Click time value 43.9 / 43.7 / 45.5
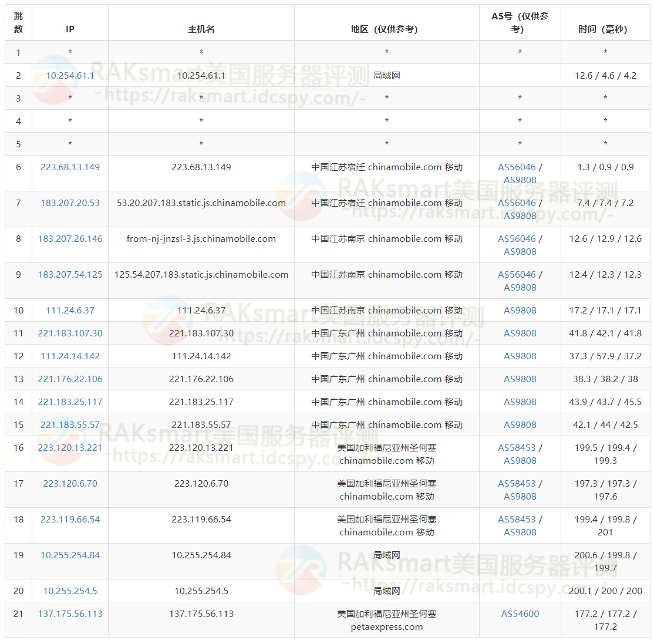Screen dimensions: 654x644 point(606,403)
